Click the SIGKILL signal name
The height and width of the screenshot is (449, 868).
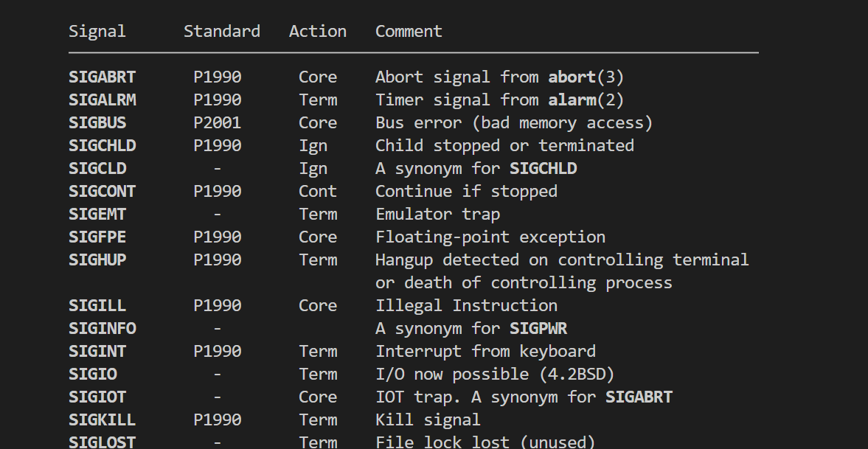103,420
